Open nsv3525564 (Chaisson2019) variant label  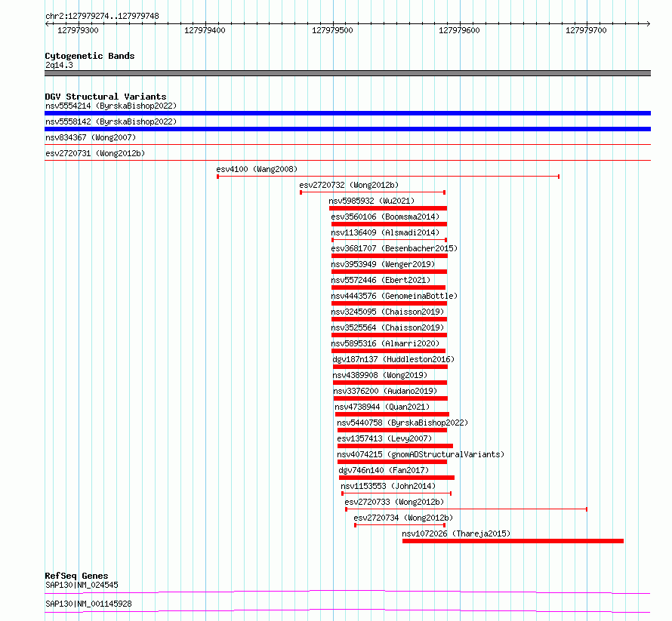(x=387, y=327)
